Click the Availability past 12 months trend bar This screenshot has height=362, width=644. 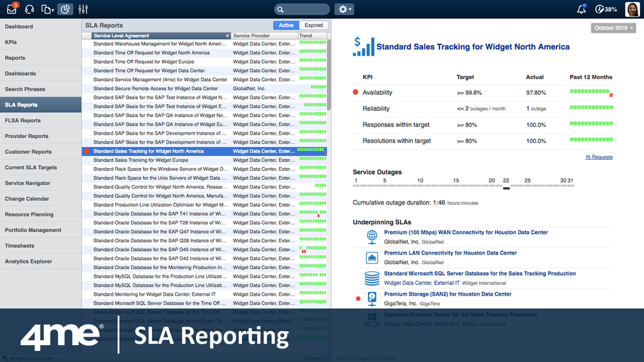pos(591,93)
